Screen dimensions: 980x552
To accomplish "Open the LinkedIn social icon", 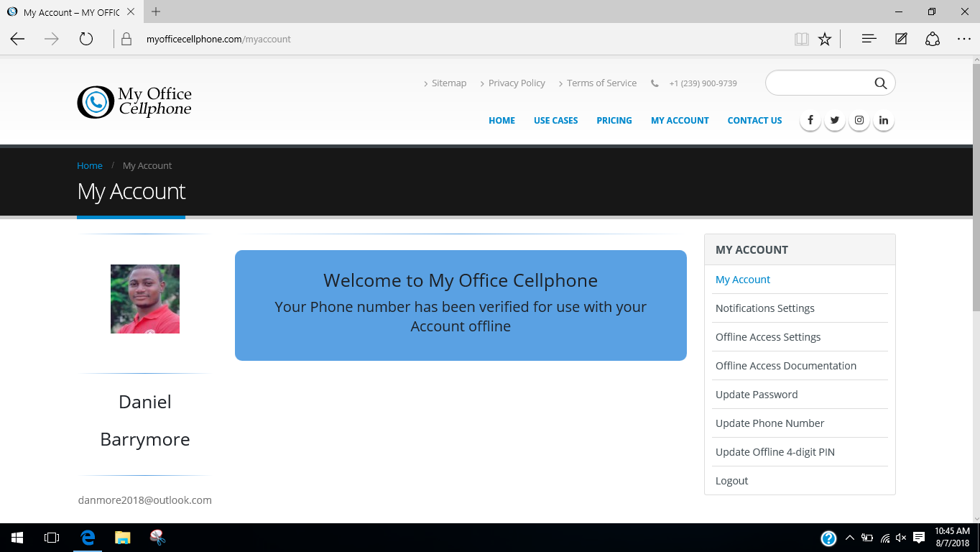I will coord(884,120).
